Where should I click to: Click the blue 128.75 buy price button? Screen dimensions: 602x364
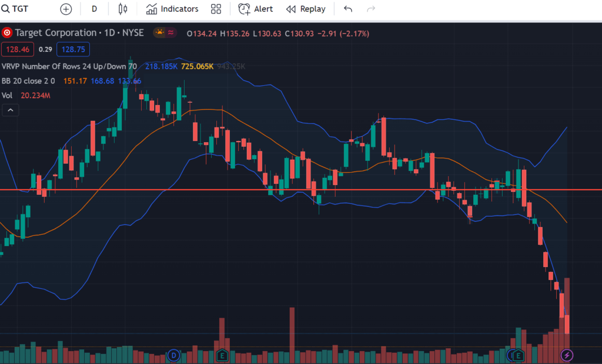pyautogui.click(x=73, y=49)
